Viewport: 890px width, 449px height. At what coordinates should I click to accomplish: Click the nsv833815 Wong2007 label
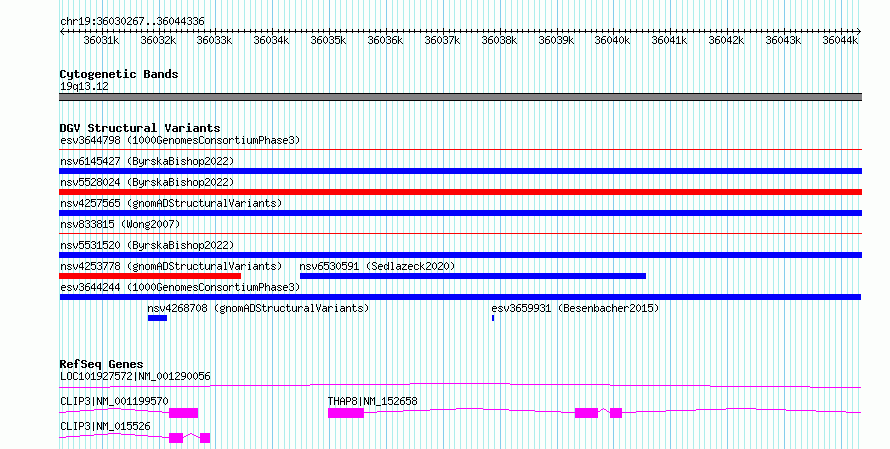tap(120, 224)
